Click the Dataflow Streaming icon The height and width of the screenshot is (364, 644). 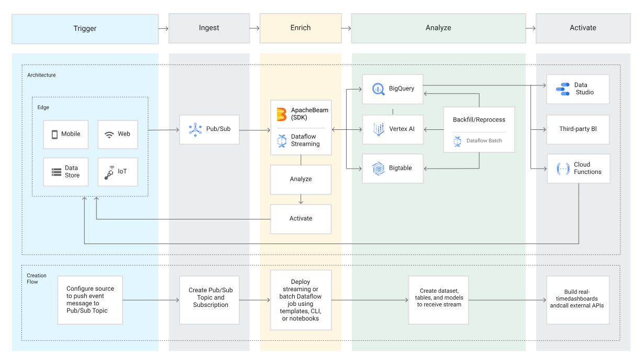(281, 140)
